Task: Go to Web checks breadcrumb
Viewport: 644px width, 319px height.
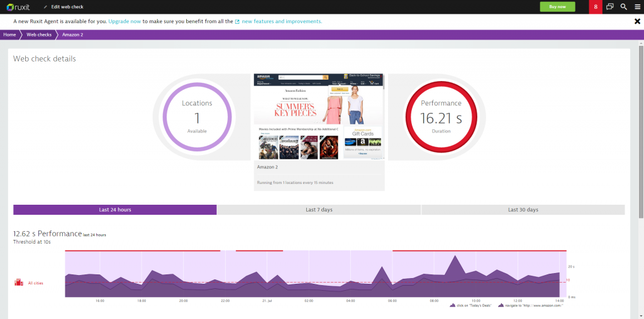Action: (x=39, y=35)
